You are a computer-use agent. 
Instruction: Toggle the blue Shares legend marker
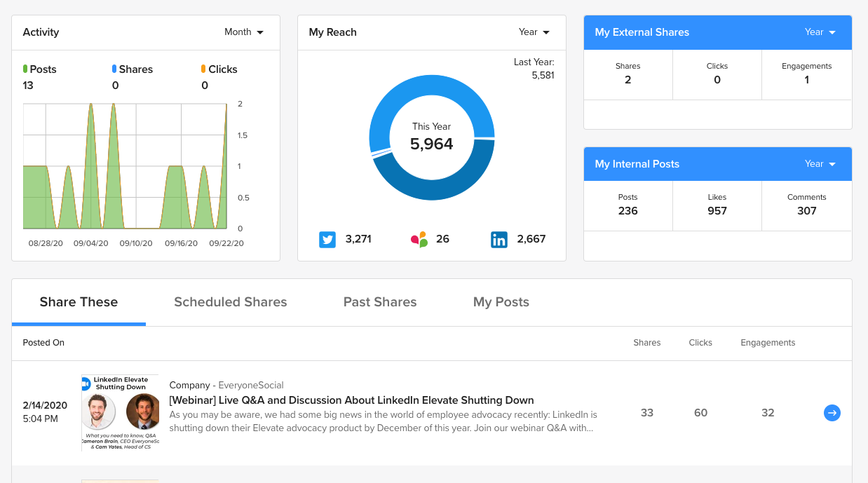(x=114, y=69)
